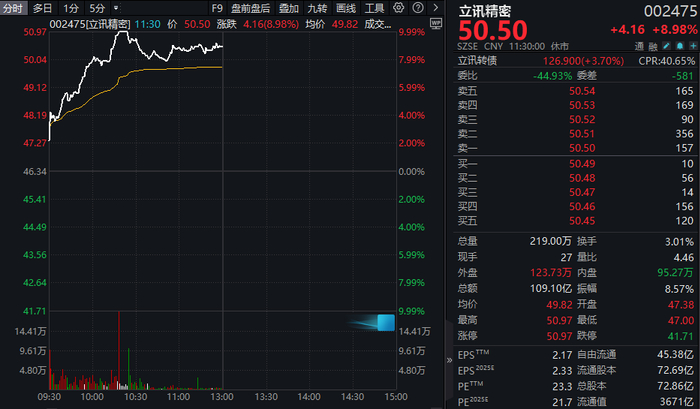This screenshot has height=409, width=700.
Task: Click 委比 value -44.93%
Action: [553, 76]
